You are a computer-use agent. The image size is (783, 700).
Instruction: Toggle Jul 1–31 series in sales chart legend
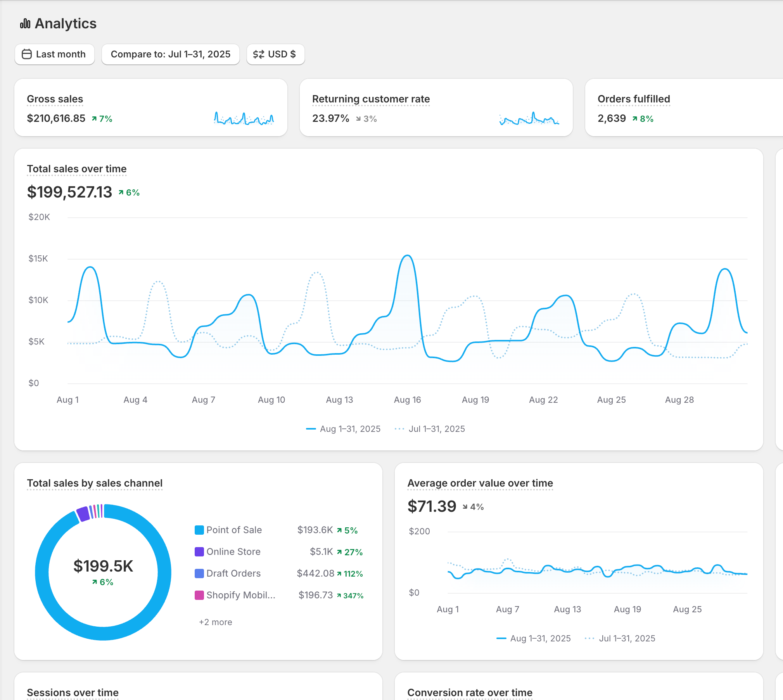pyautogui.click(x=430, y=429)
